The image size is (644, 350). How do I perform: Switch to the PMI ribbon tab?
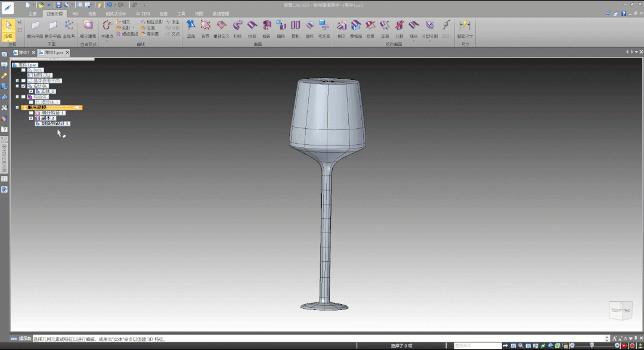click(x=75, y=14)
